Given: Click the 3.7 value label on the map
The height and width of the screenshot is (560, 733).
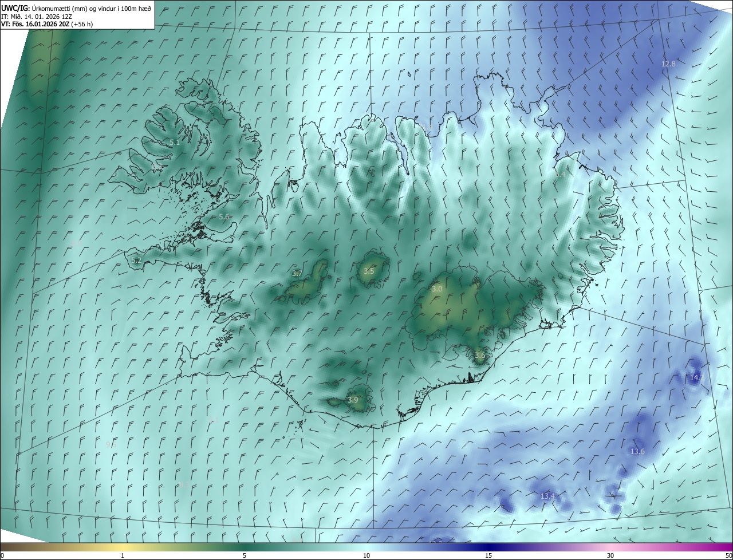Looking at the screenshot, I should (297, 274).
